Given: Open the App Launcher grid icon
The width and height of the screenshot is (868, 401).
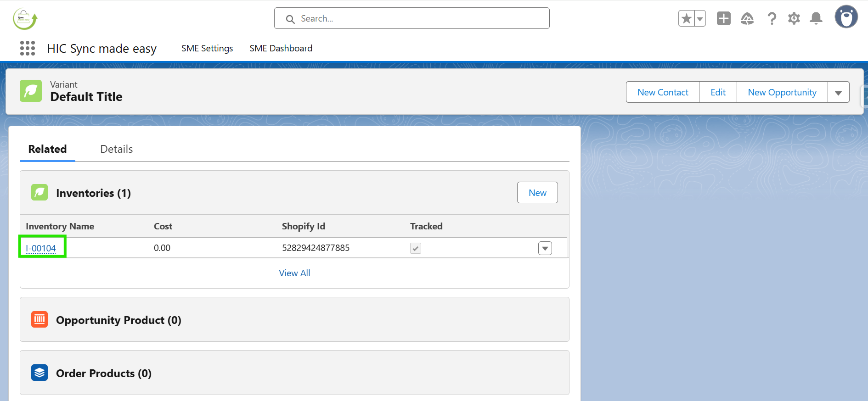Looking at the screenshot, I should tap(28, 48).
